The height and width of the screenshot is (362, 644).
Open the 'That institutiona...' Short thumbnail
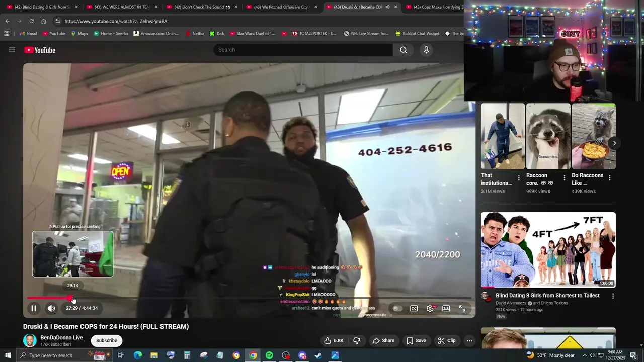point(503,136)
